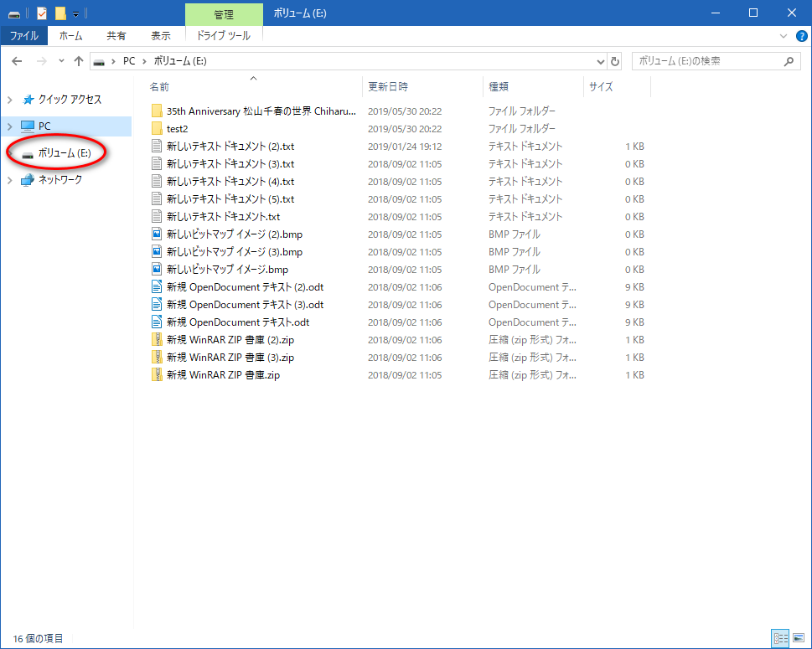Click the Up arrow navigation button
The width and height of the screenshot is (812, 649).
(79, 61)
